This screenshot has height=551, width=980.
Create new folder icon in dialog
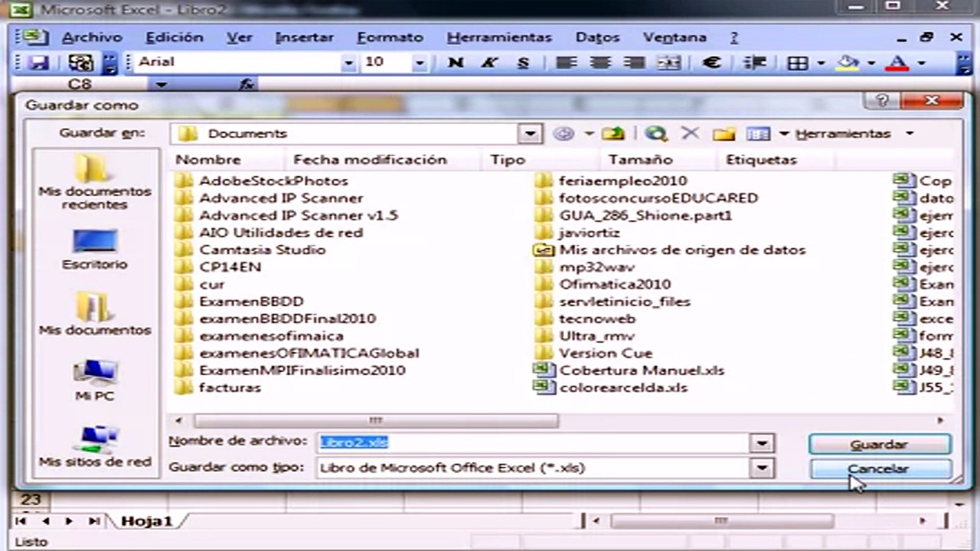[724, 134]
